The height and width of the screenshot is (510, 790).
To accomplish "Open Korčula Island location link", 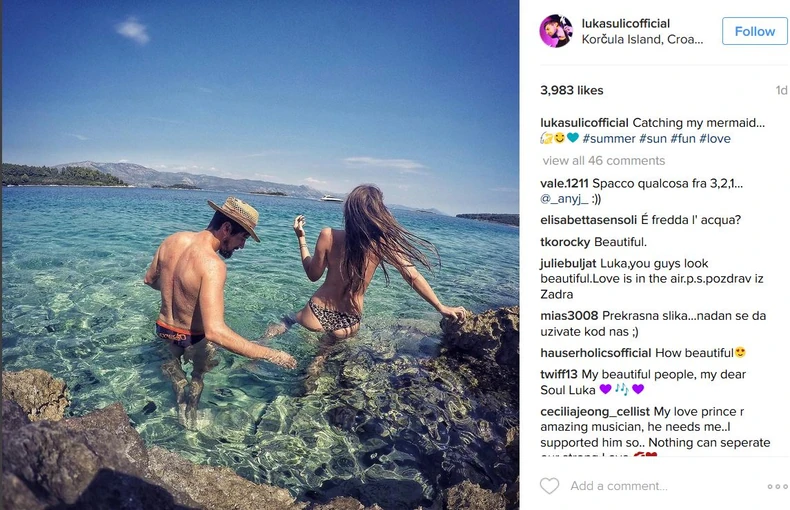I will tap(642, 39).
